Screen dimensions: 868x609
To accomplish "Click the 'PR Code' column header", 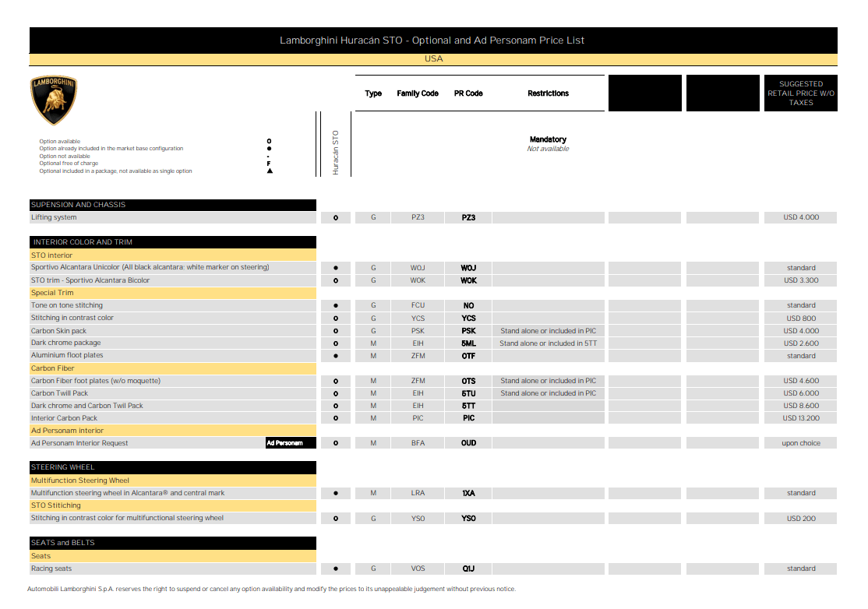I will [x=468, y=93].
